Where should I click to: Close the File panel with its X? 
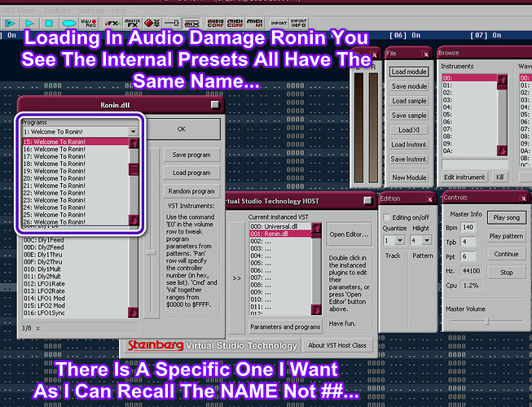pyautogui.click(x=426, y=55)
